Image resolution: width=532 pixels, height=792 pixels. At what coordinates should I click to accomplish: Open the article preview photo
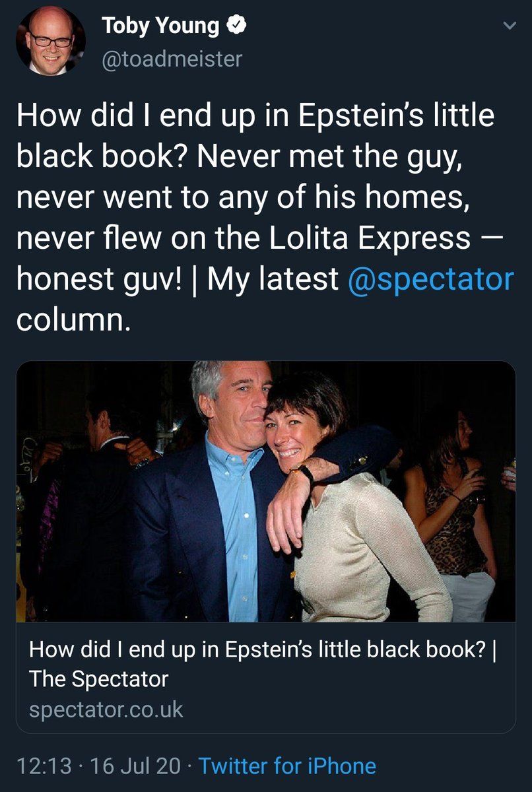coord(265,491)
